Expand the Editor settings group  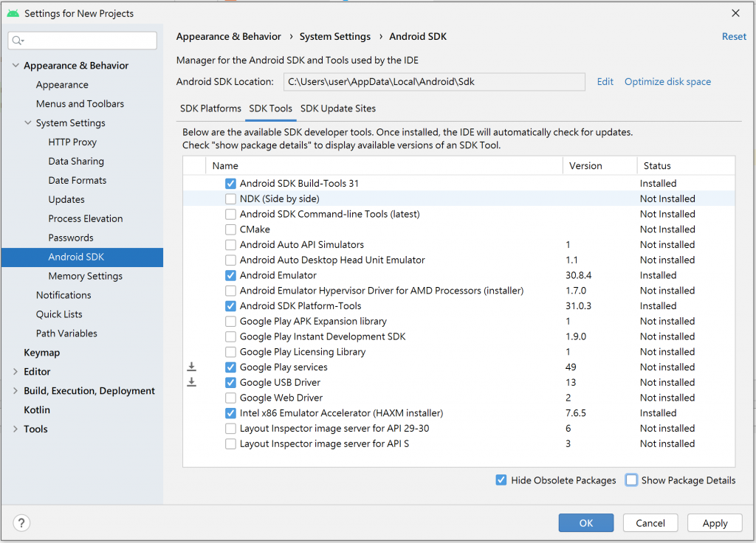[x=16, y=372]
